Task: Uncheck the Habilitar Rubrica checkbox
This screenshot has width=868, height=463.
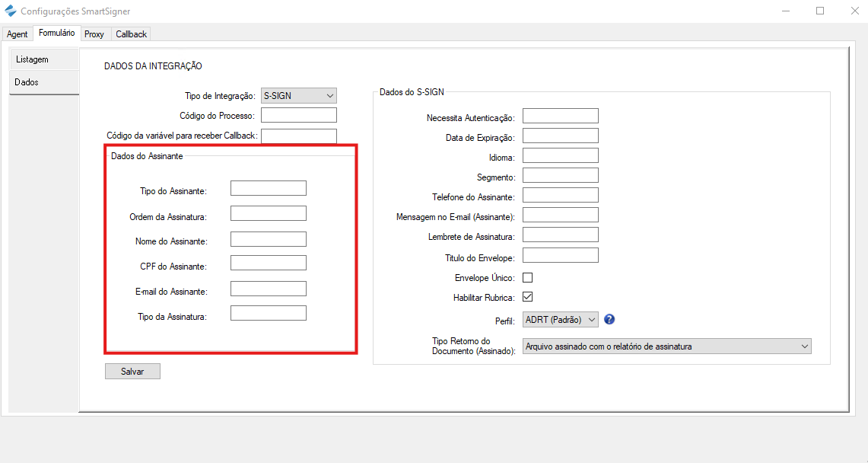Action: (527, 297)
